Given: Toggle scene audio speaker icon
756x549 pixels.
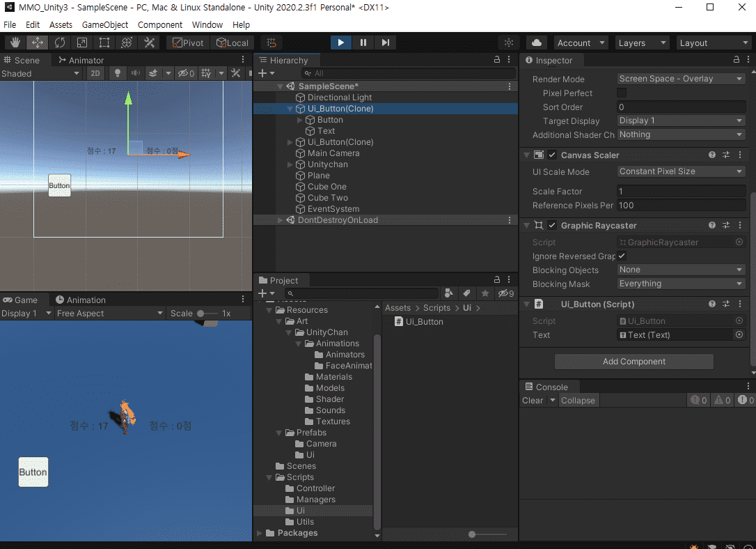Looking at the screenshot, I should 136,73.
